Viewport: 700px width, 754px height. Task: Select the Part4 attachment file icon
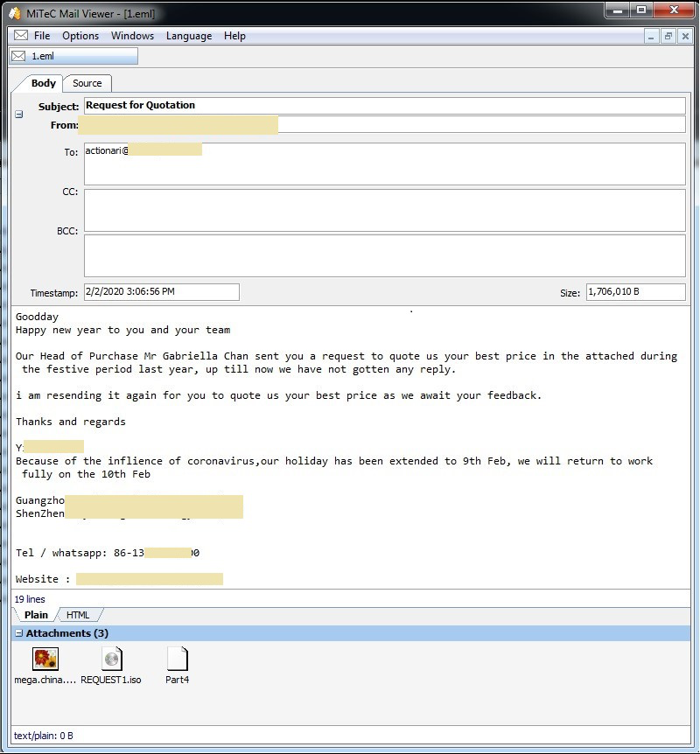coord(177,659)
